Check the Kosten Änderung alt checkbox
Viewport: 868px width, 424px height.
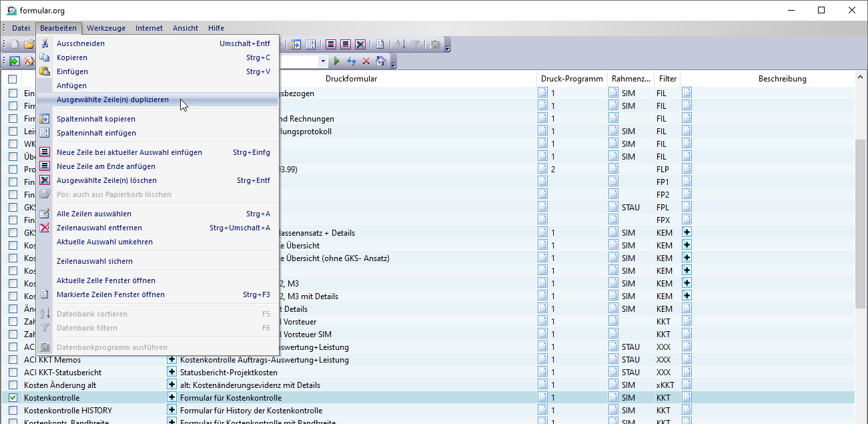coord(13,385)
